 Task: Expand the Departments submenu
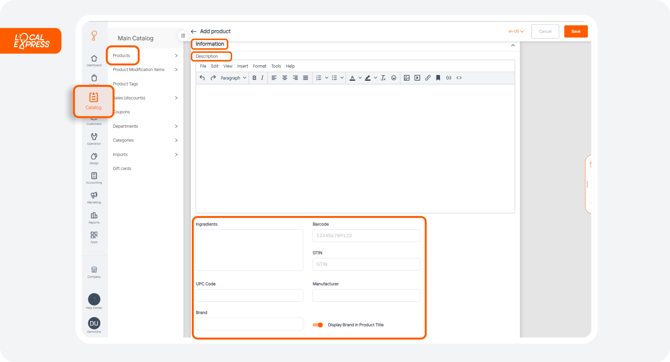[176, 126]
